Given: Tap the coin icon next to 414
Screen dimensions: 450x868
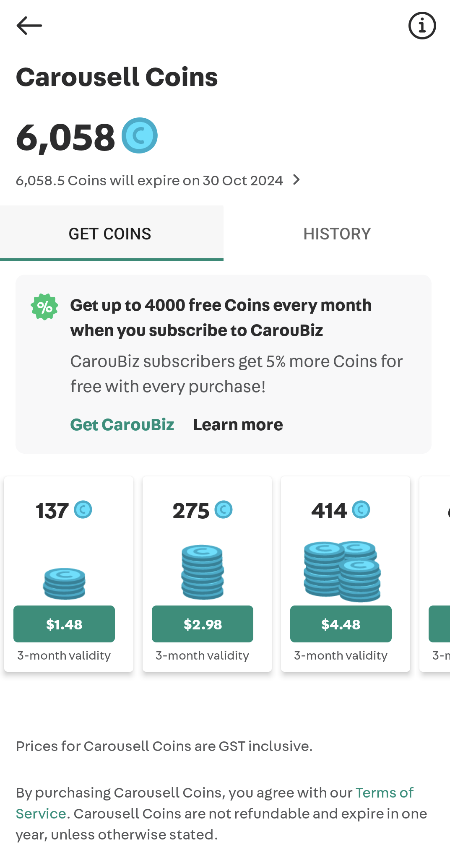Looking at the screenshot, I should point(361,510).
